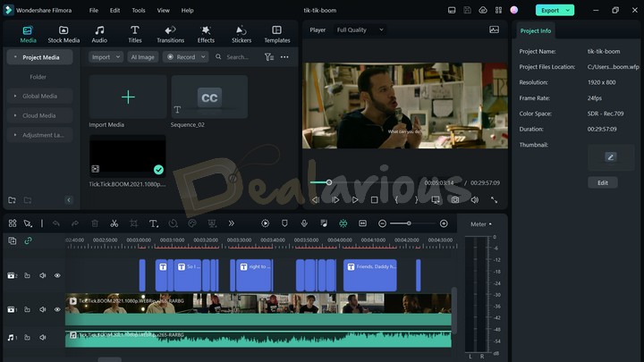Screen dimensions: 644x362
Task: Select the Folder entry
Action: pos(38,77)
